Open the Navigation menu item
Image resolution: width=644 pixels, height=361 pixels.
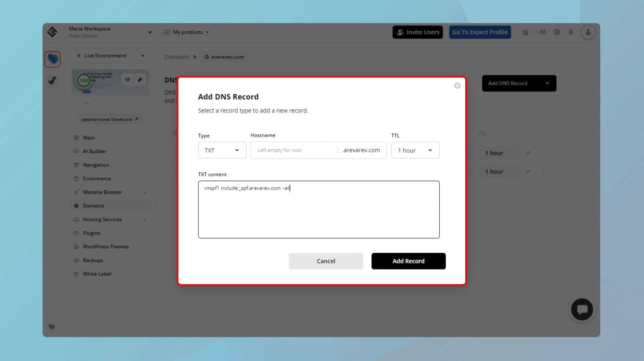(96, 165)
